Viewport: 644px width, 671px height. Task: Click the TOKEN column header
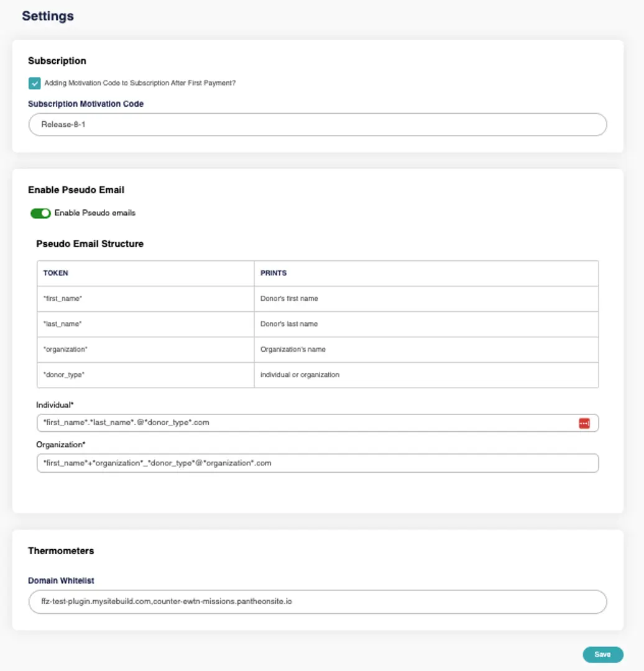pos(56,273)
